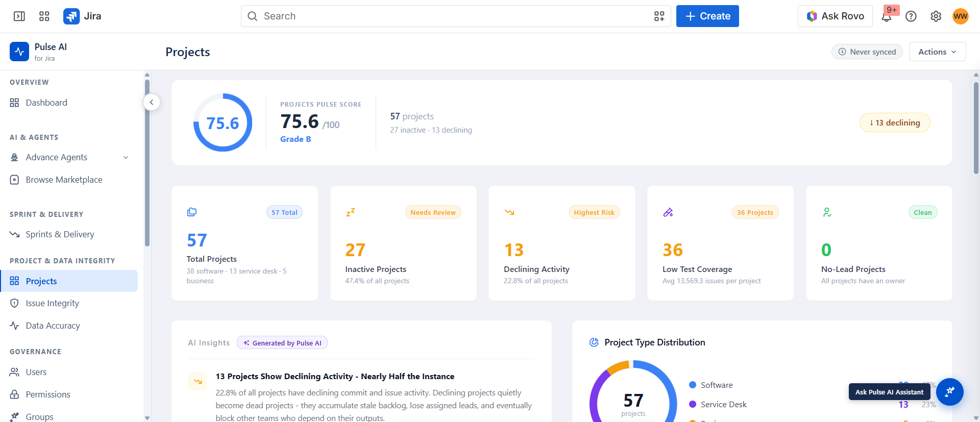The image size is (980, 422).
Task: Click the Total Projects copy icon
Action: (192, 212)
